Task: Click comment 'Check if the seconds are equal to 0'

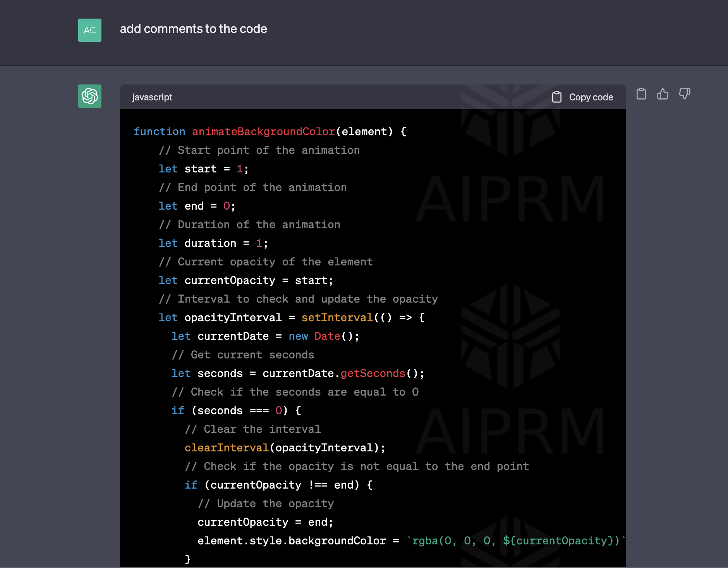Action: (x=295, y=392)
